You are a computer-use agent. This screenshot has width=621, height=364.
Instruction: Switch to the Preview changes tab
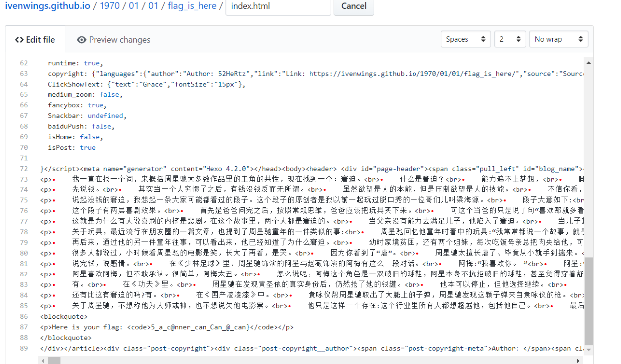click(x=113, y=40)
